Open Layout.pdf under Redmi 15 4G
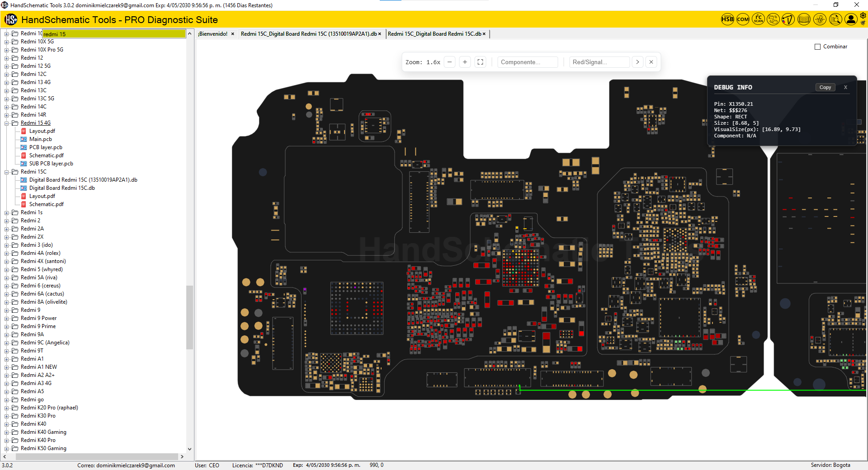Image resolution: width=868 pixels, height=470 pixels. click(x=42, y=131)
